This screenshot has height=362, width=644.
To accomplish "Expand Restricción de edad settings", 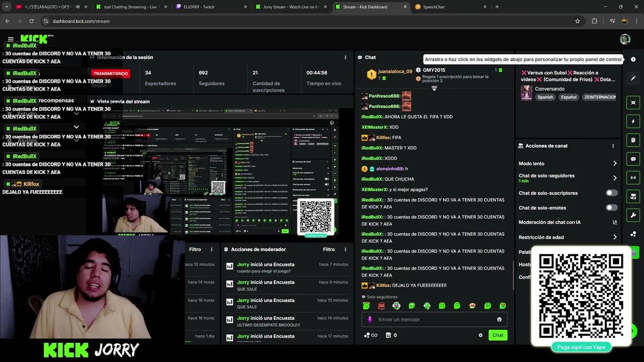I will coord(615,237).
